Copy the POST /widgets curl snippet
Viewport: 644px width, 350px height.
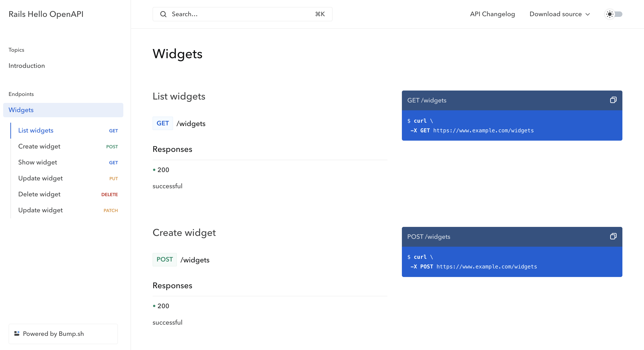[613, 236]
